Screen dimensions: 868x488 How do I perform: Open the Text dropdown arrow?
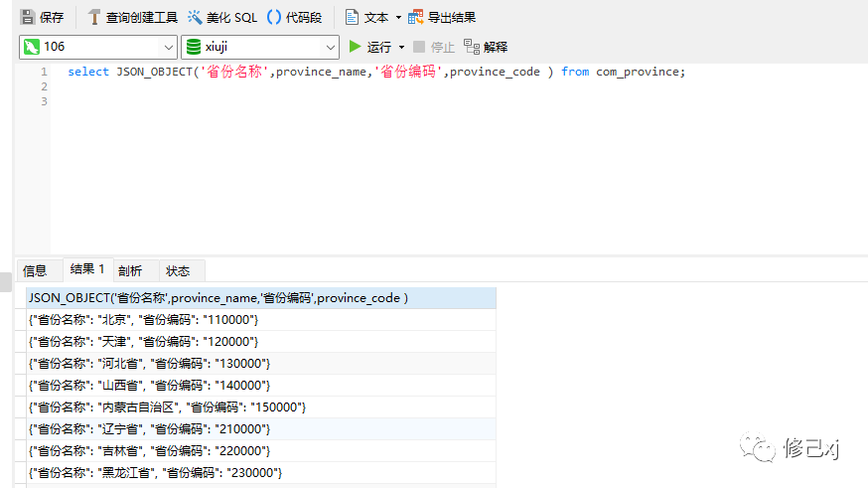click(398, 17)
